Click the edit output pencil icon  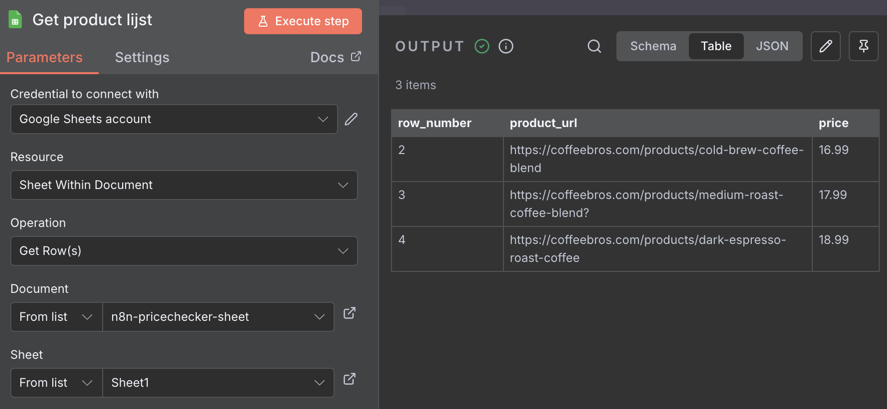(826, 46)
